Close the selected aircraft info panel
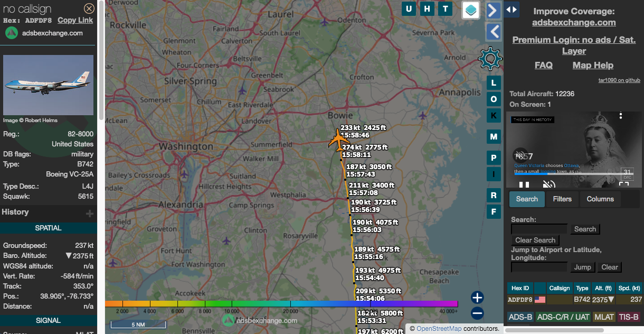The image size is (644, 334). (89, 8)
